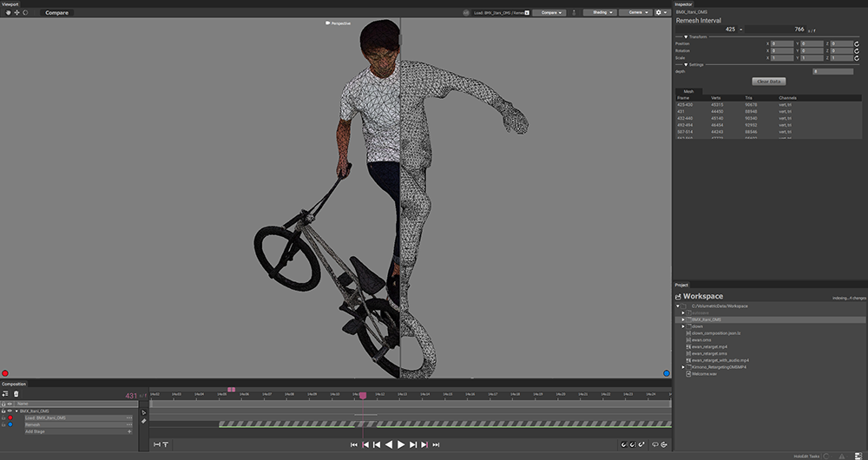Click the third keyframe mode icon
Image resolution: width=868 pixels, height=460 pixels.
click(641, 444)
